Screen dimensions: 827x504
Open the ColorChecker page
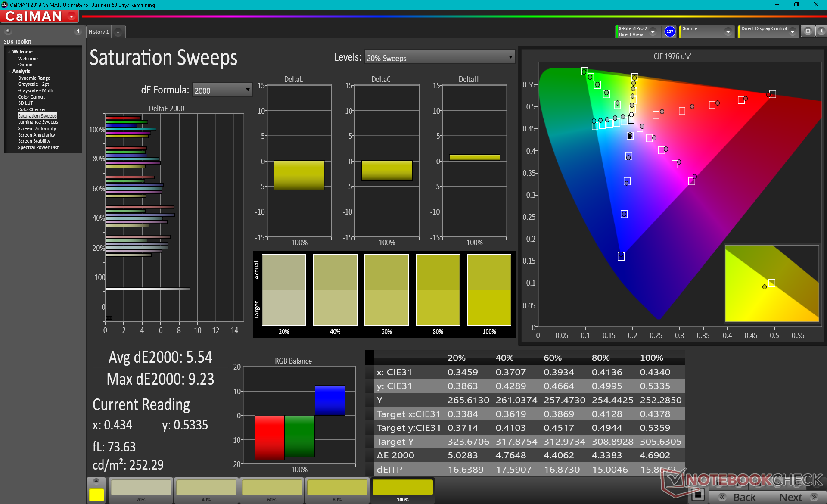32,109
